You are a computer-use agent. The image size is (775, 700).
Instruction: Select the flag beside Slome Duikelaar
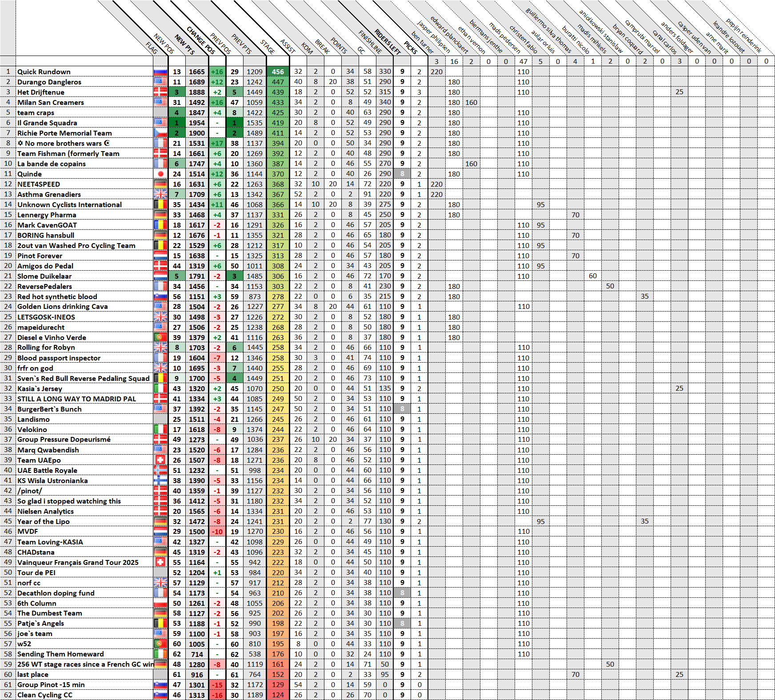[x=160, y=276]
